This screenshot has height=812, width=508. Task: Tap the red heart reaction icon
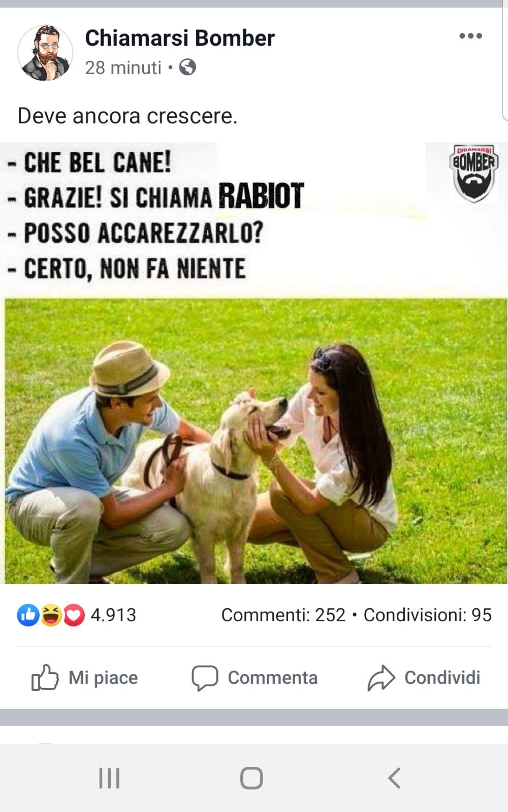(x=74, y=615)
